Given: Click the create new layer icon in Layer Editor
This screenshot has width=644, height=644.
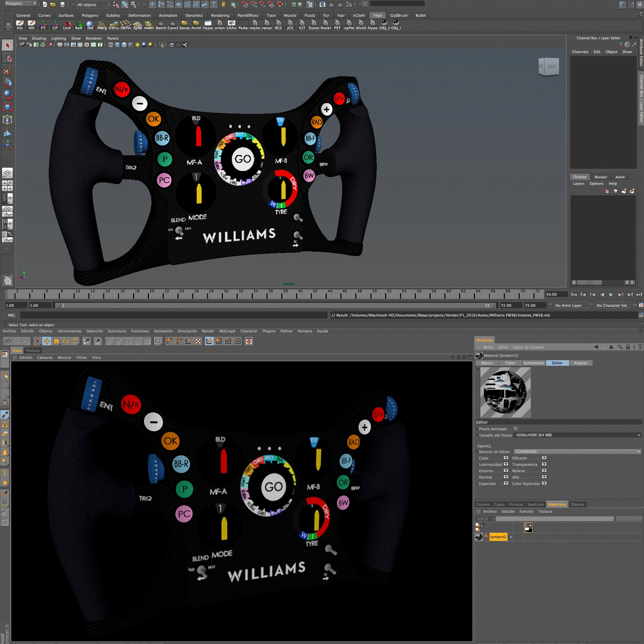Looking at the screenshot, I should point(624,191).
